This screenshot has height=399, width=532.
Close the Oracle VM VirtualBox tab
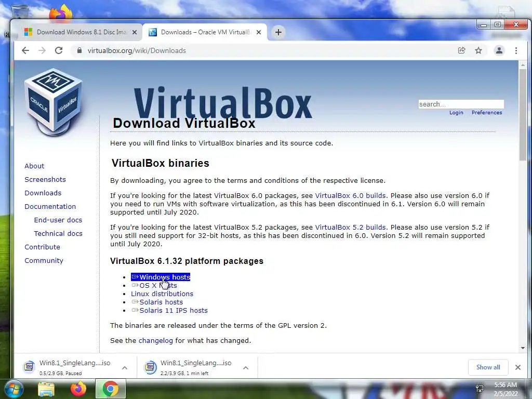pos(259,32)
